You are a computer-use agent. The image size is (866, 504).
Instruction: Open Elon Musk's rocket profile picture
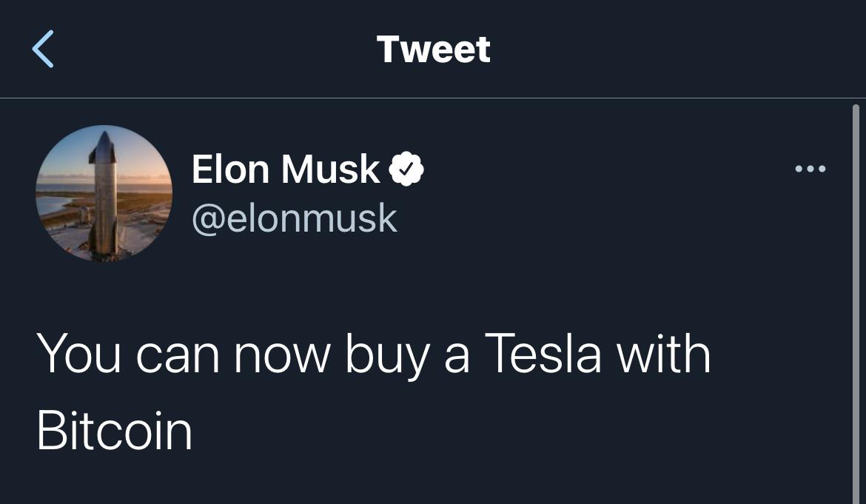point(104,193)
